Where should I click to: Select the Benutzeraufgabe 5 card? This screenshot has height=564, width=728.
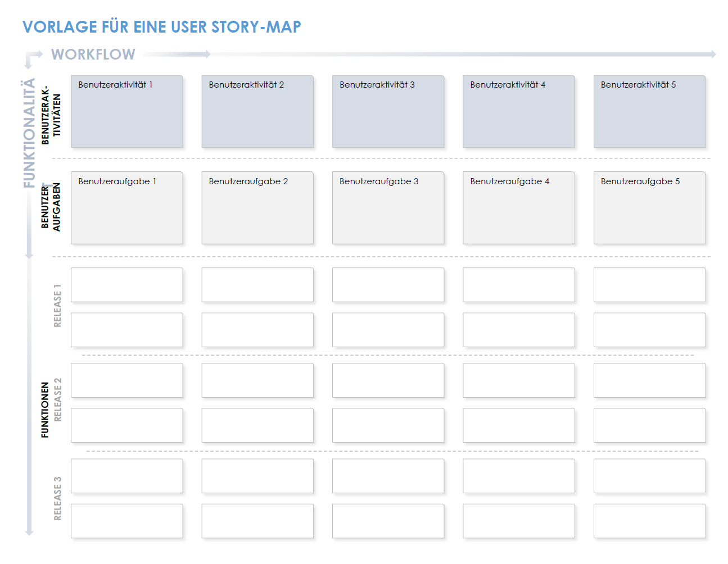[x=650, y=208]
